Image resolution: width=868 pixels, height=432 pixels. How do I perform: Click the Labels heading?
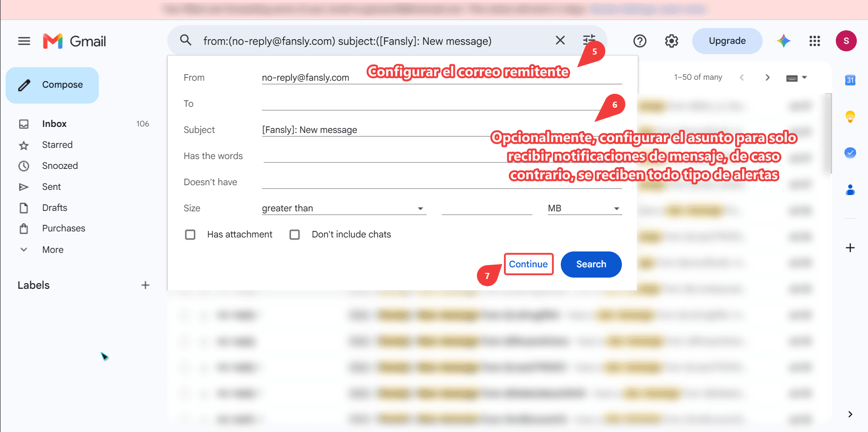[x=34, y=285]
